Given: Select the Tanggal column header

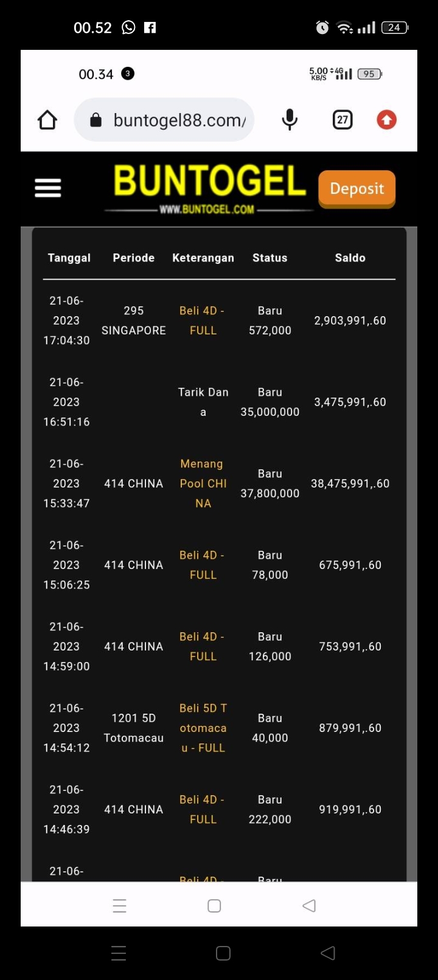Looking at the screenshot, I should tap(69, 258).
